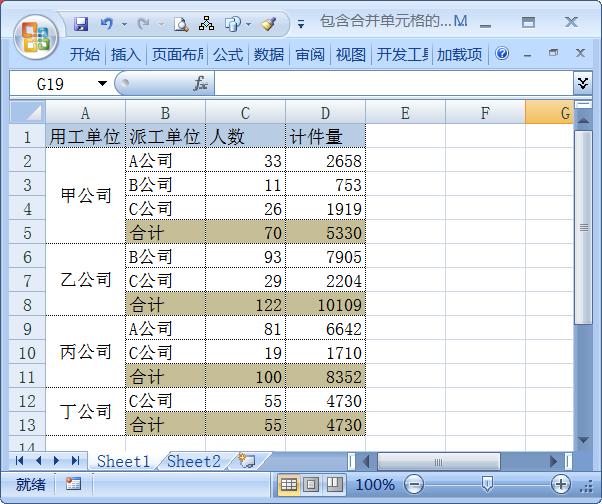Zoom in with the plus button
The image size is (602, 504).
point(560,484)
